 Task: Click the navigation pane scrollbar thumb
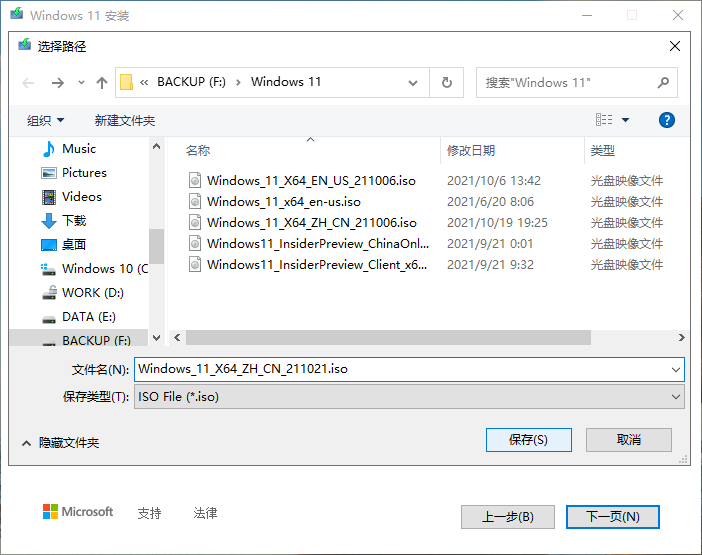click(x=156, y=246)
